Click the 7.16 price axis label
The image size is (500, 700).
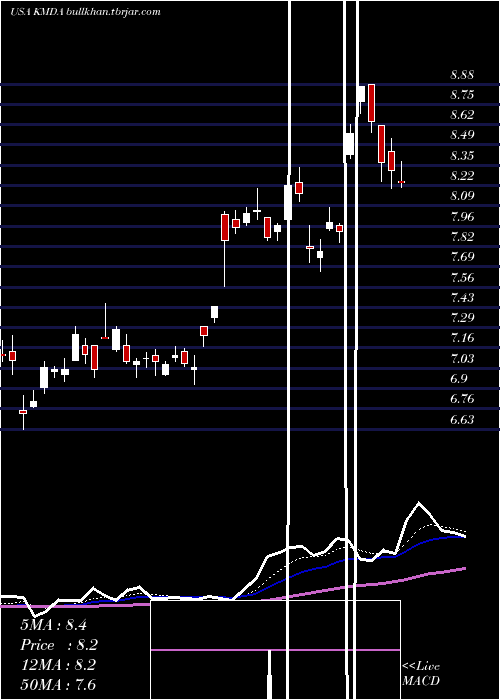pyautogui.click(x=462, y=338)
